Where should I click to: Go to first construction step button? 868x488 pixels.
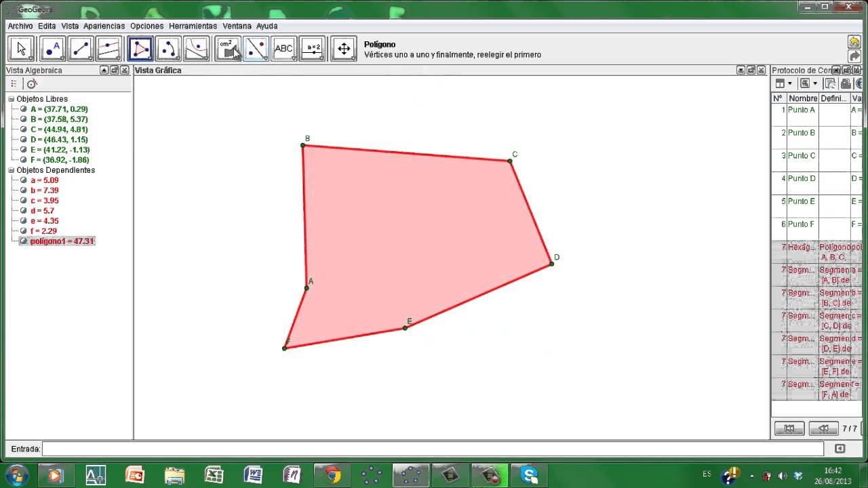(789, 428)
